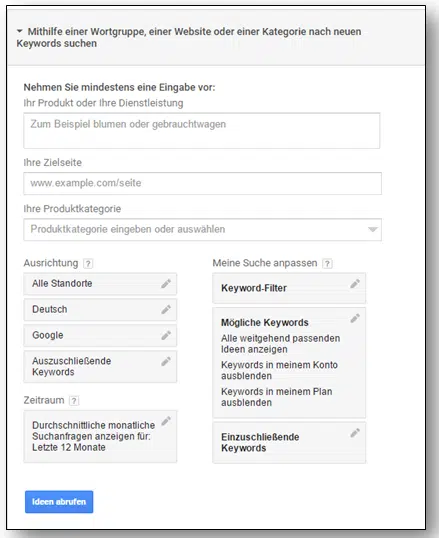Click the Produktkategorie eingeben oder auswählen combo box

click(203, 230)
